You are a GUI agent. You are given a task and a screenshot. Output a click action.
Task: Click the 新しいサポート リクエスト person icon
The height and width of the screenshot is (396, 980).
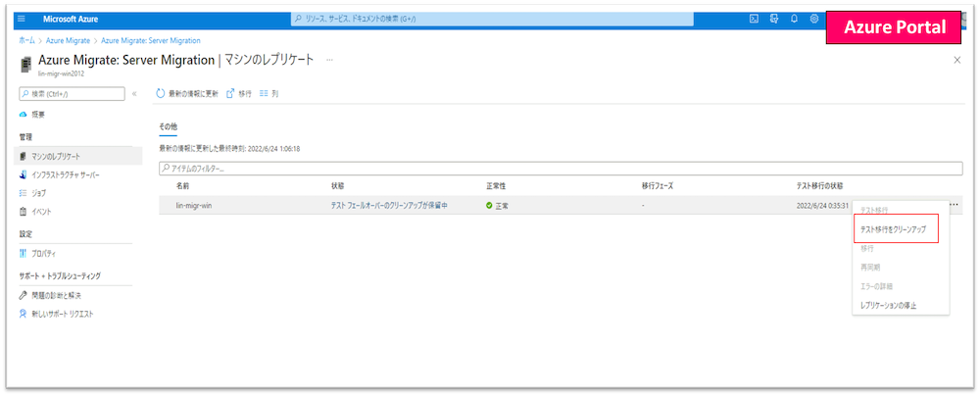click(24, 314)
